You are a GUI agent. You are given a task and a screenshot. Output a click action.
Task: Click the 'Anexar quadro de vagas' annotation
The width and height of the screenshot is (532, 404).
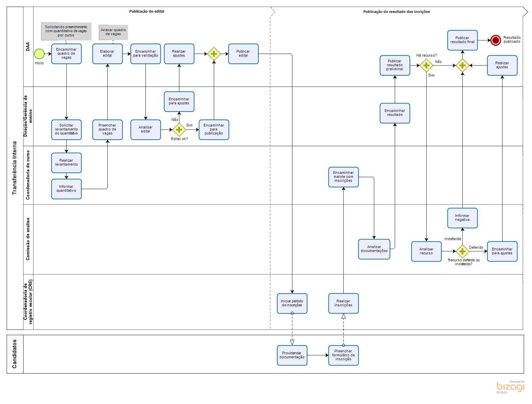113,32
